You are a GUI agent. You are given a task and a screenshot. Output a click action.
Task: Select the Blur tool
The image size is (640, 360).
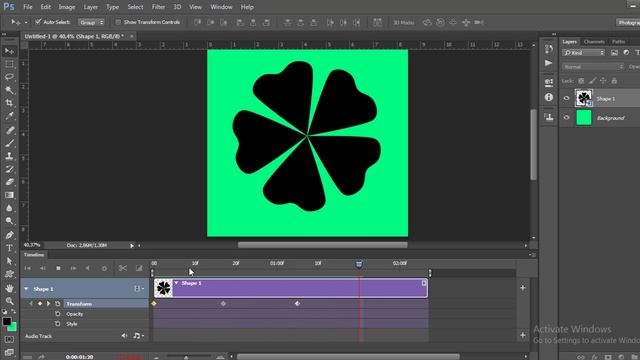pyautogui.click(x=9, y=208)
